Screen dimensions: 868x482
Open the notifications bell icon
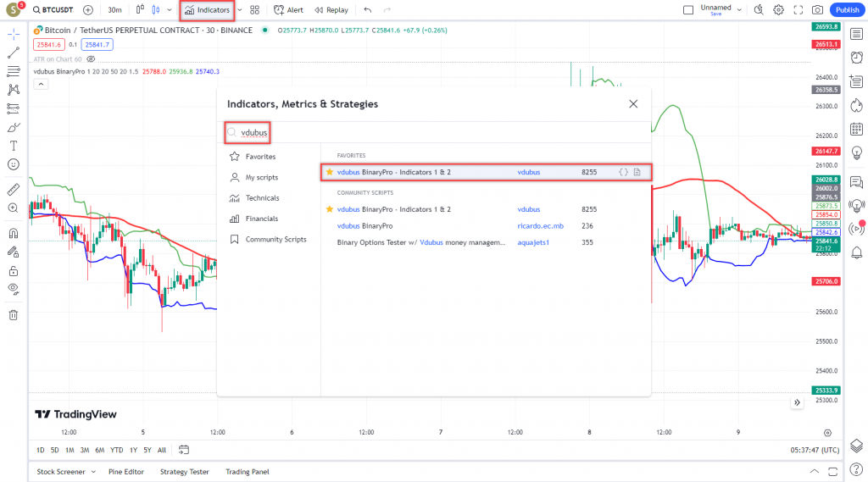[856, 253]
